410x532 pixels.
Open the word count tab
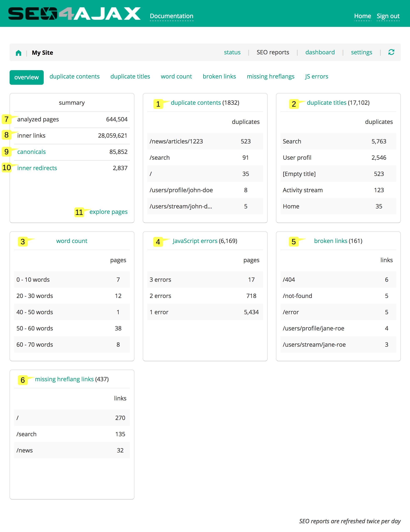click(x=176, y=76)
